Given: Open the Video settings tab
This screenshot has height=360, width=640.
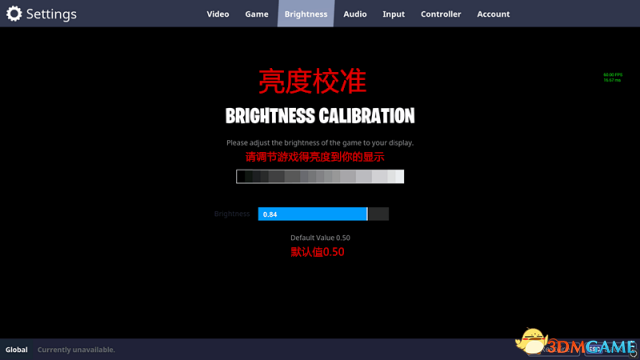Looking at the screenshot, I should pyautogui.click(x=218, y=14).
